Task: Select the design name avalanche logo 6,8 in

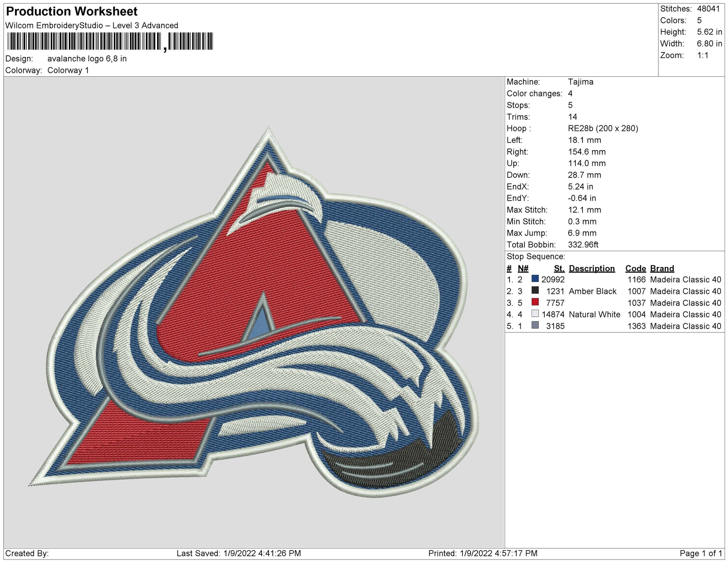Action: 87,59
